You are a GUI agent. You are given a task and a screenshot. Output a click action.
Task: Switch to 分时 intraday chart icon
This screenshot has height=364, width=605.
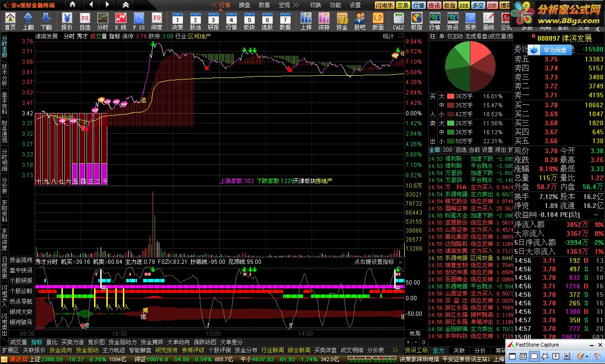(103, 21)
